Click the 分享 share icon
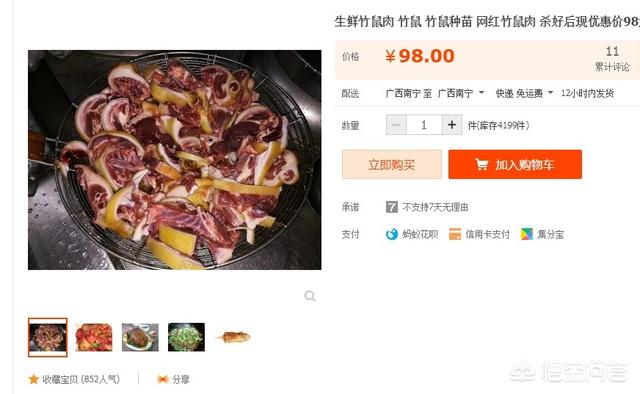640x394 pixels. (162, 379)
